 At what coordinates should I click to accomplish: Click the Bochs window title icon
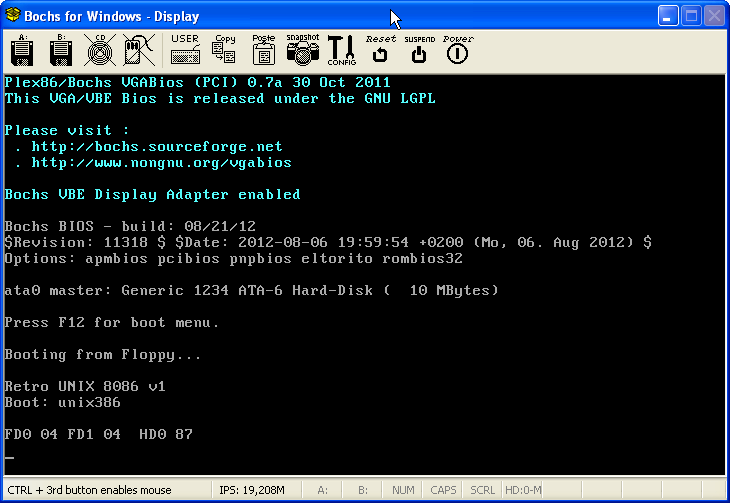point(13,15)
